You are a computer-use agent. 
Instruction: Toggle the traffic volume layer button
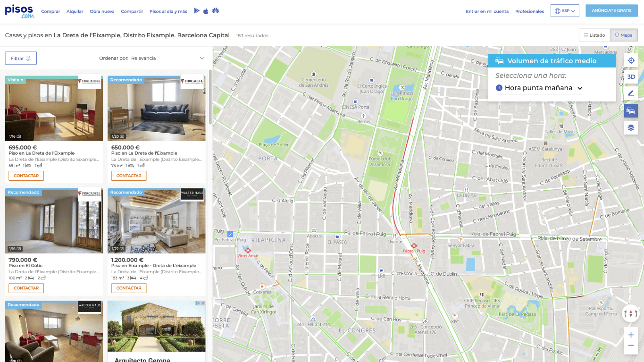pyautogui.click(x=631, y=111)
